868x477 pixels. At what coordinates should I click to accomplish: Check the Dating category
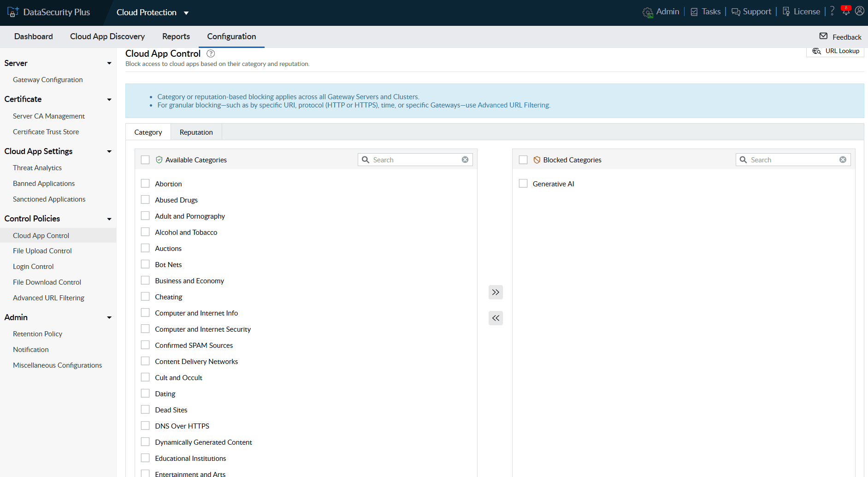click(x=145, y=394)
